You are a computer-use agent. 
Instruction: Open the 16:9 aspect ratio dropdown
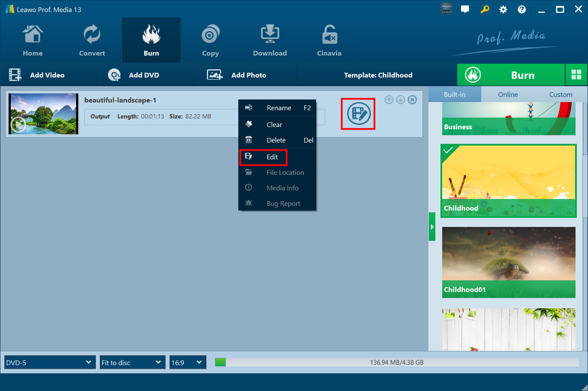[188, 363]
